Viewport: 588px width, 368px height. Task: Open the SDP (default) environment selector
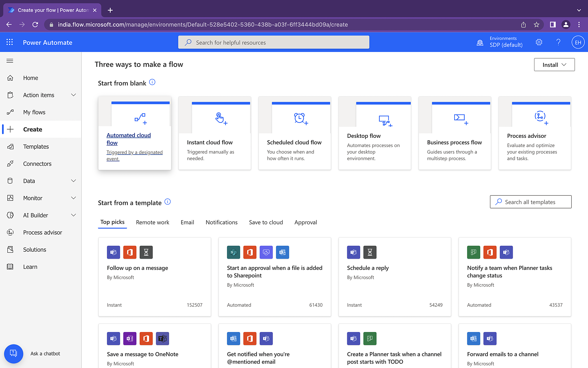click(x=506, y=45)
